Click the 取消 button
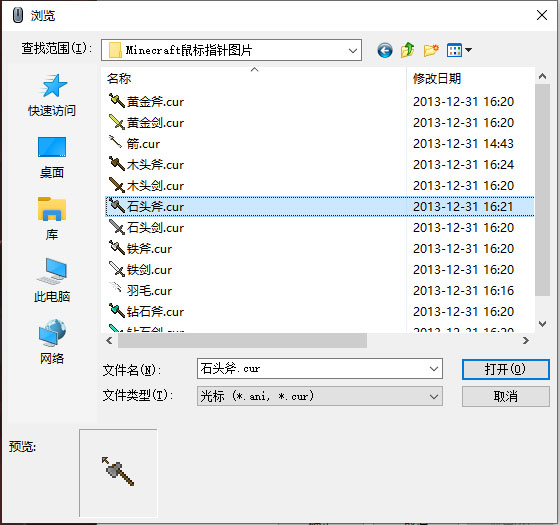The image size is (560, 525). [x=505, y=396]
